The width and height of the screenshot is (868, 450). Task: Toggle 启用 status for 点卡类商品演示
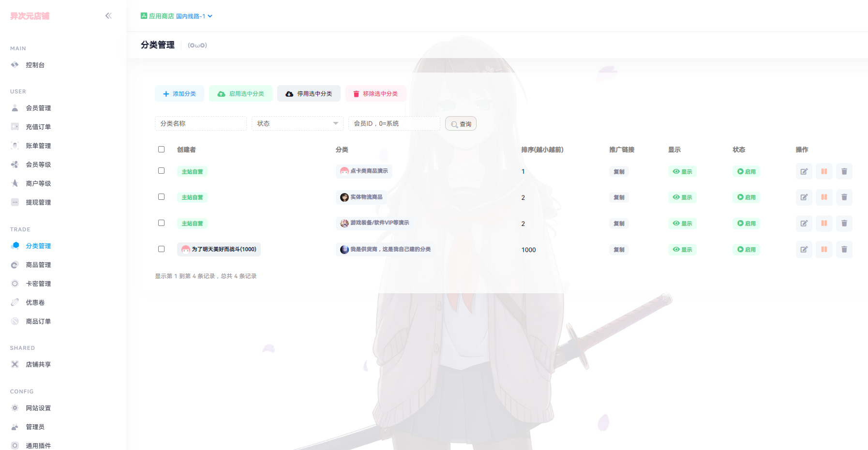point(746,171)
